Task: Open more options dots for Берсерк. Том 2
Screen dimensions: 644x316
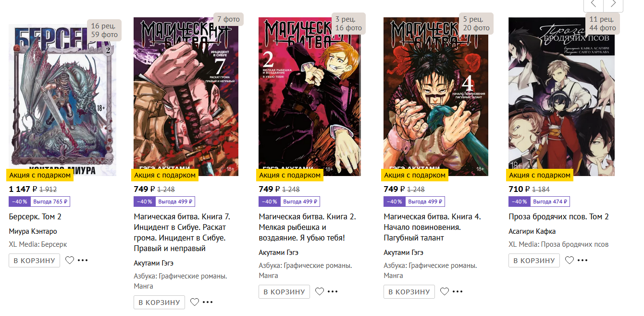Action: 83,260
